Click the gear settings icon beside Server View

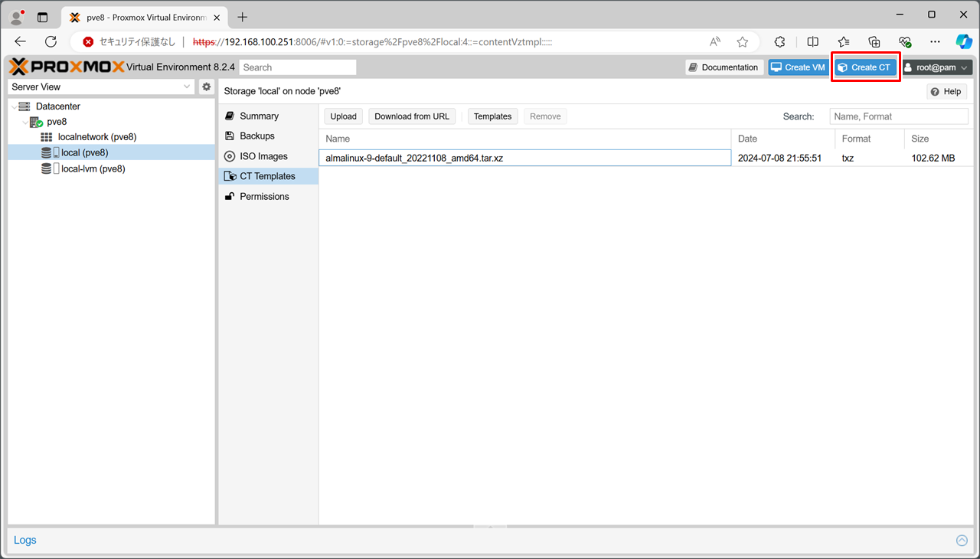point(206,87)
